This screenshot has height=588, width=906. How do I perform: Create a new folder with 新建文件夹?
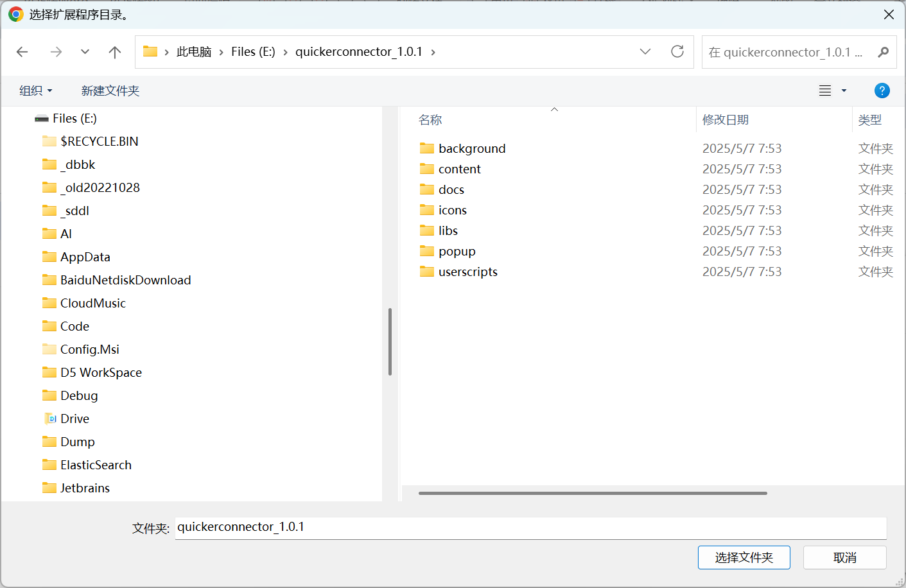(x=110, y=91)
